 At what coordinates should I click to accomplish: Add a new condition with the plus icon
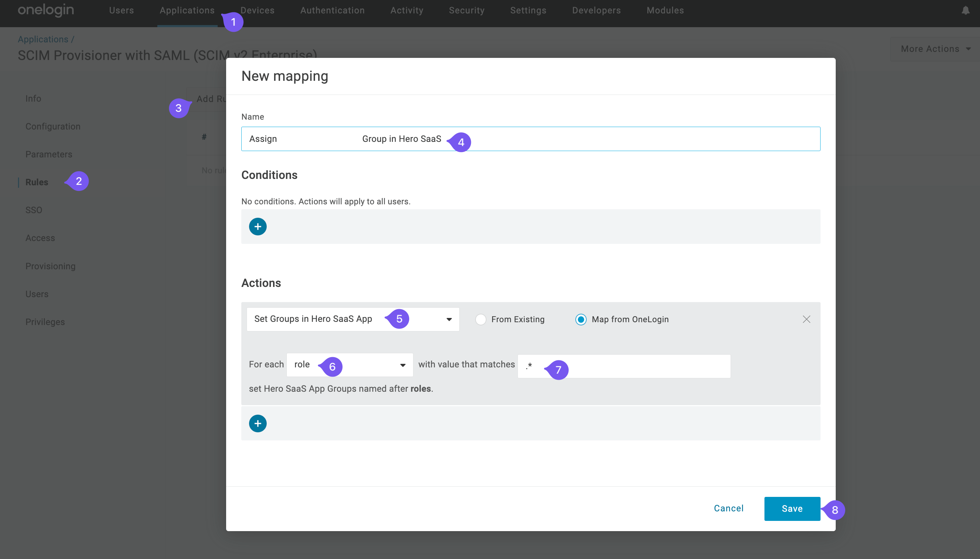click(x=258, y=226)
